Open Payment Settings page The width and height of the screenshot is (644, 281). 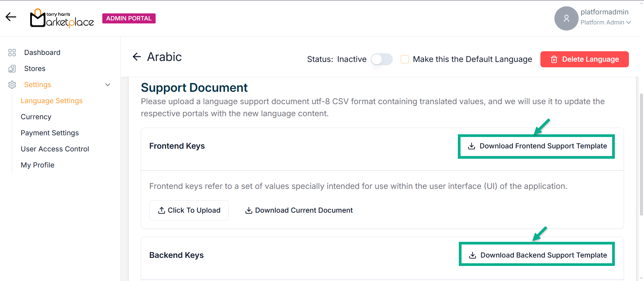(x=50, y=133)
